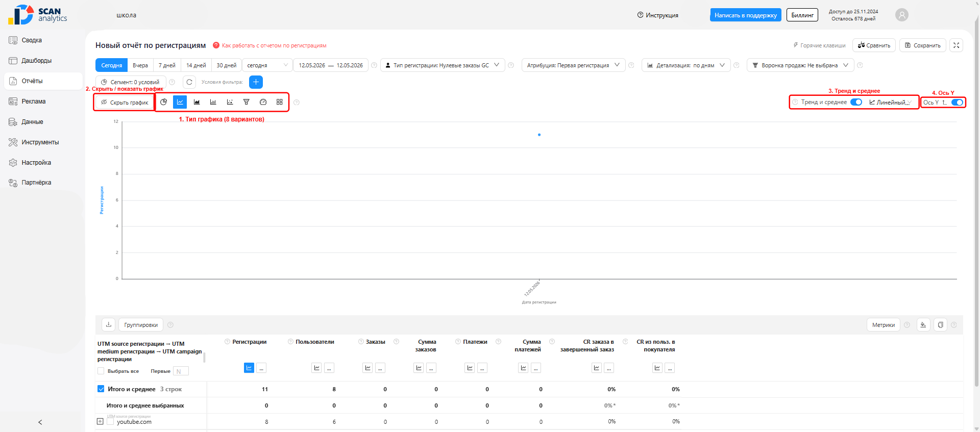Toggle the Регистрации column chart button off
Screen dimensions: 980x432
point(249,368)
